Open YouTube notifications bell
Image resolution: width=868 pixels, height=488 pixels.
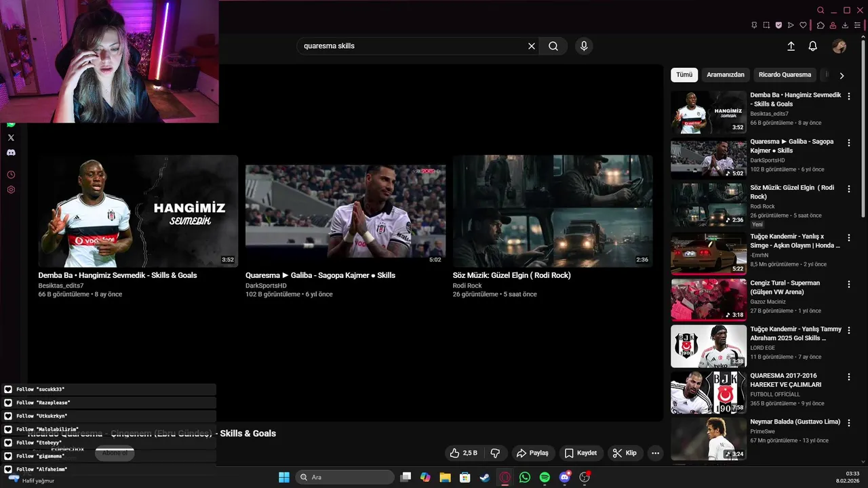pos(812,46)
